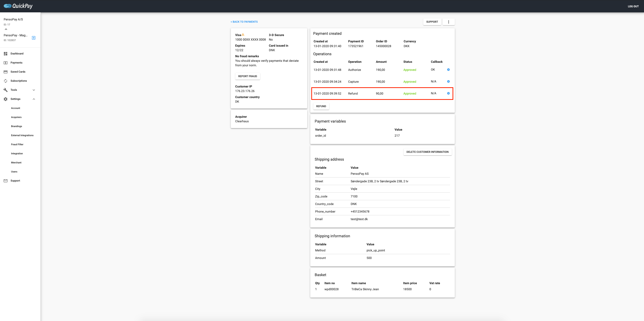
Task: Click the Street value Søndergade 23B
Action: [379, 181]
